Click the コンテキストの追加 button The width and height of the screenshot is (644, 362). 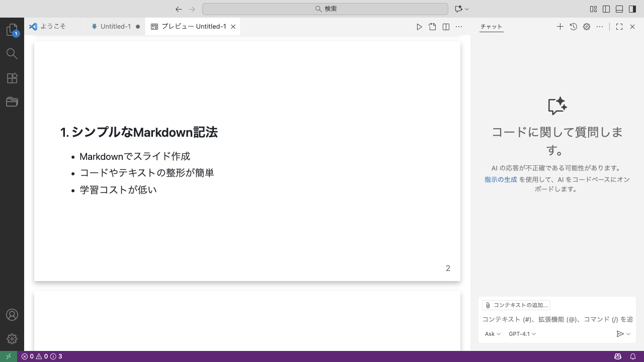point(516,305)
